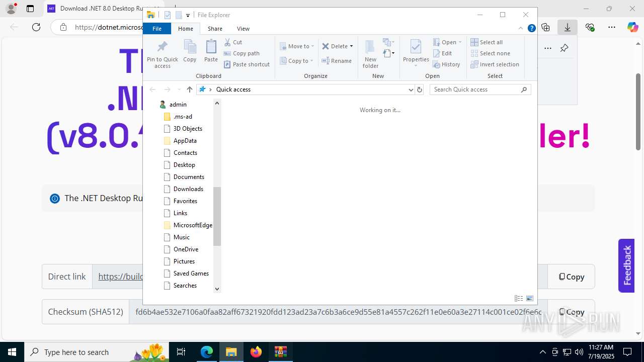Expand address bar history dropdown
This screenshot has height=362, width=644.
click(411, 89)
